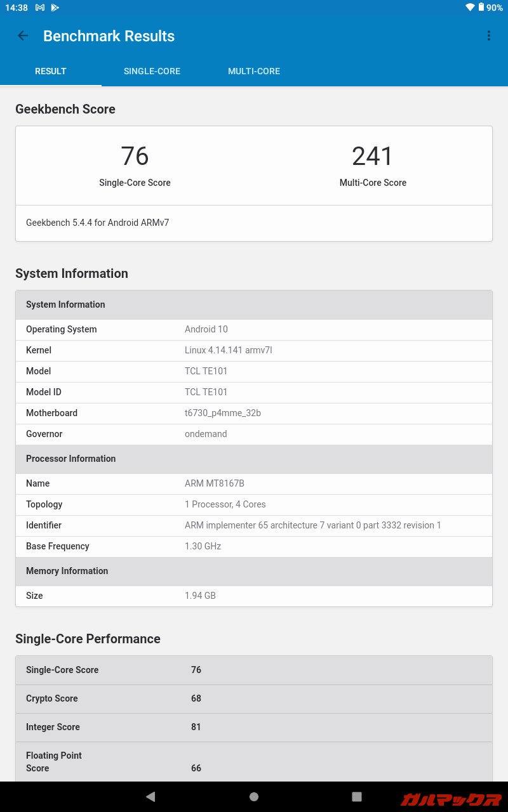508x812 pixels.
Task: Tap the back arrow beside Benchmark Results
Action: [x=23, y=36]
